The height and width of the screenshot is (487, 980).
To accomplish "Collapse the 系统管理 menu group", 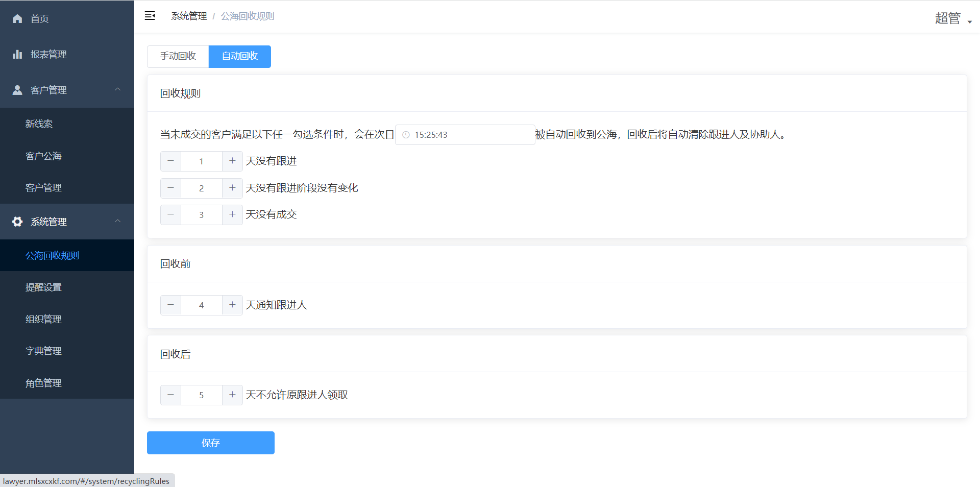I will pyautogui.click(x=117, y=222).
